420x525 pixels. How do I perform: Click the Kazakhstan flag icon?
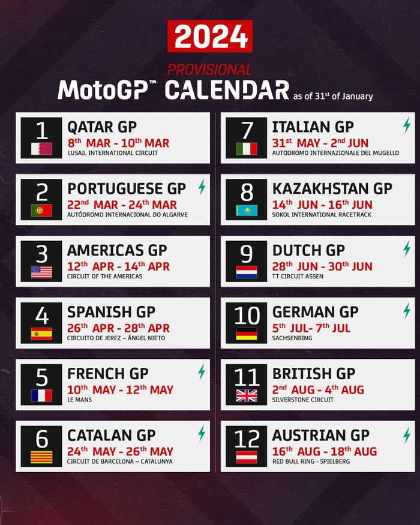(246, 210)
